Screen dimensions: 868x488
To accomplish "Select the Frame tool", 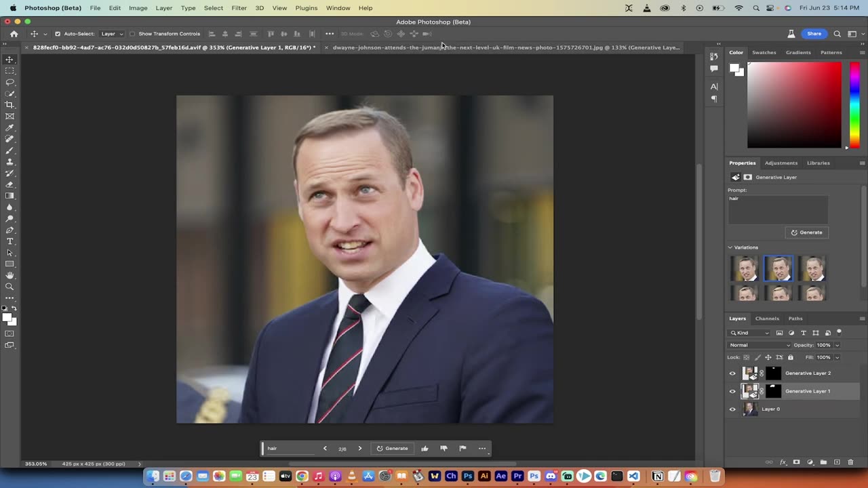I will pos(9,116).
